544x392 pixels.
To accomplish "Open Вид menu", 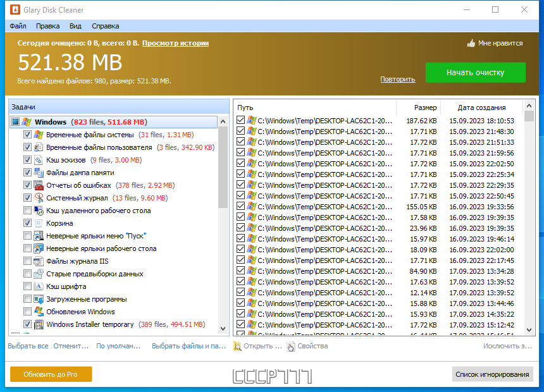I will (75, 26).
